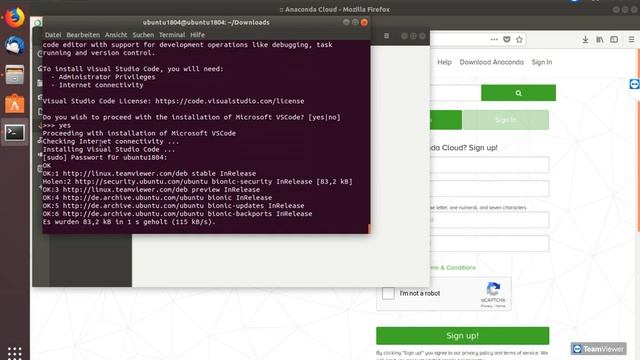Open Firefox page actions three-dot menu
Image resolution: width=640 pixels, height=360 pixels.
coord(494,40)
